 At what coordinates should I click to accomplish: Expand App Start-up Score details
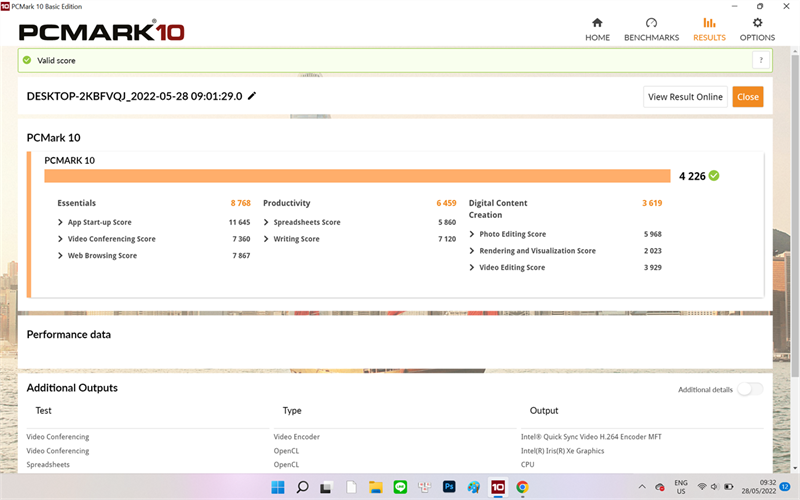click(x=60, y=222)
